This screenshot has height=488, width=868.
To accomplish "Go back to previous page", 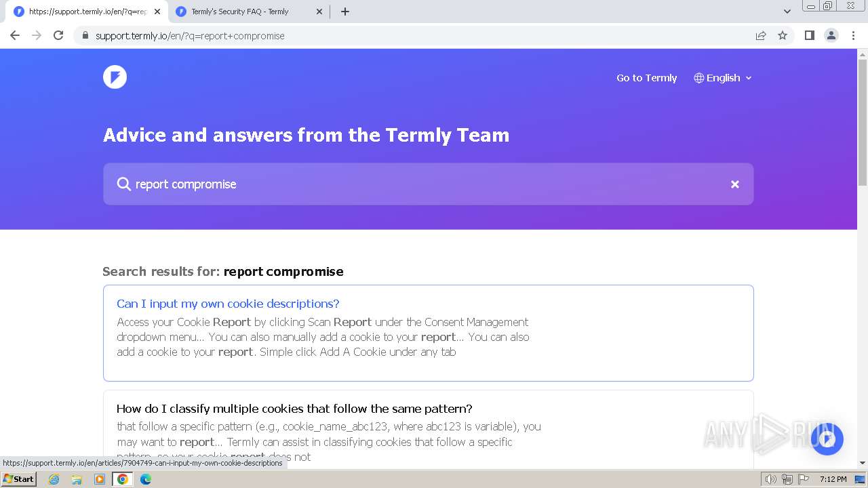I will (x=15, y=35).
